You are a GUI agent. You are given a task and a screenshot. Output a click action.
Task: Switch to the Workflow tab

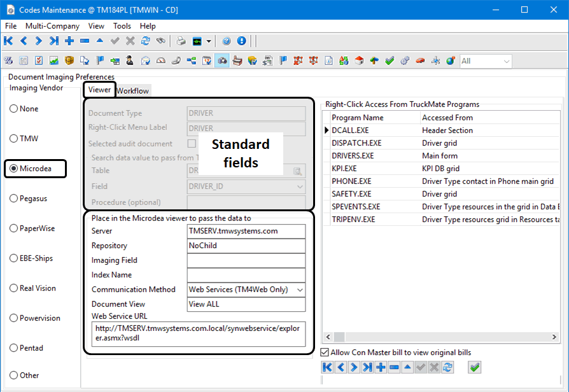point(132,91)
